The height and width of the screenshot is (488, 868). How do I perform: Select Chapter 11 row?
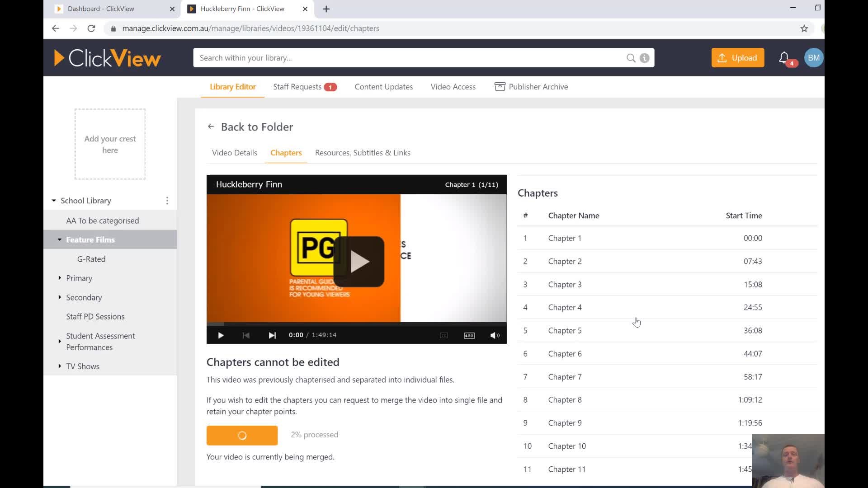pyautogui.click(x=635, y=469)
